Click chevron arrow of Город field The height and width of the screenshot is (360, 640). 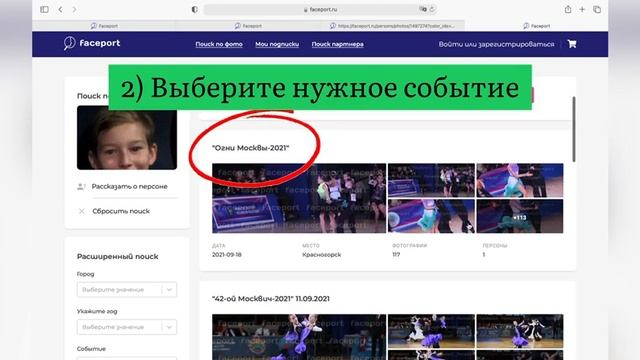pyautogui.click(x=169, y=289)
